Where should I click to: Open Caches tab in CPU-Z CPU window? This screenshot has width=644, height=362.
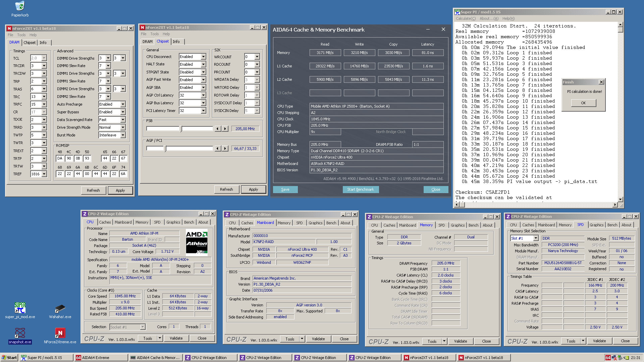click(105, 222)
